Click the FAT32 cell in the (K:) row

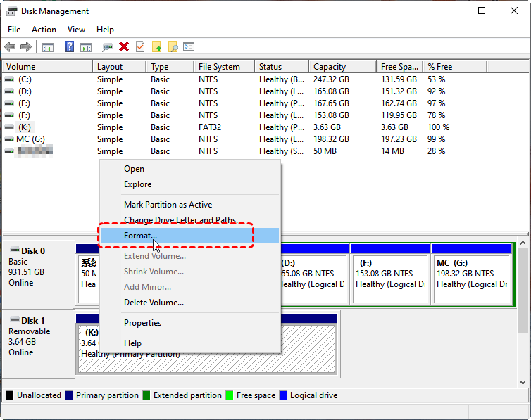click(x=210, y=127)
